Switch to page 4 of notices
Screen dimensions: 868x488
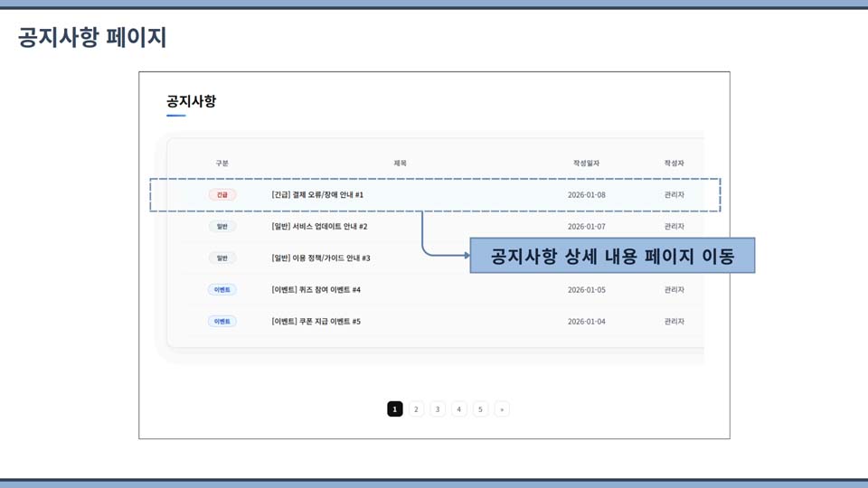pyautogui.click(x=459, y=409)
